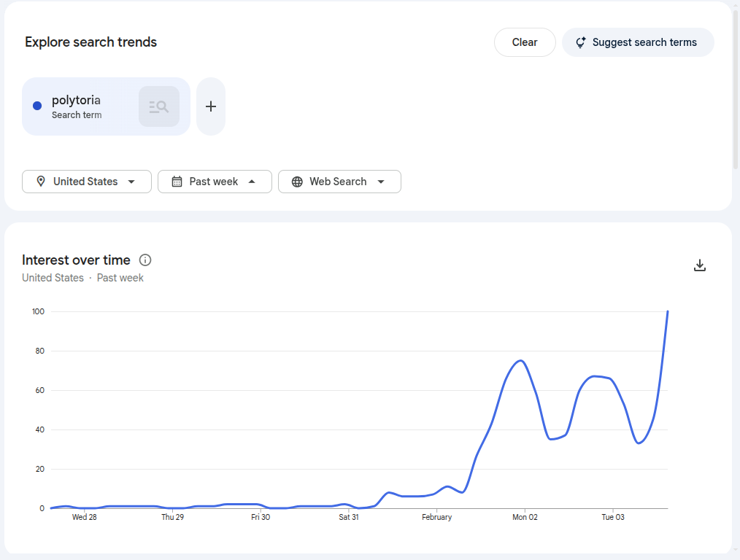Viewport: 740px width, 560px height.
Task: Add a comparison with the plus button
Action: click(211, 106)
